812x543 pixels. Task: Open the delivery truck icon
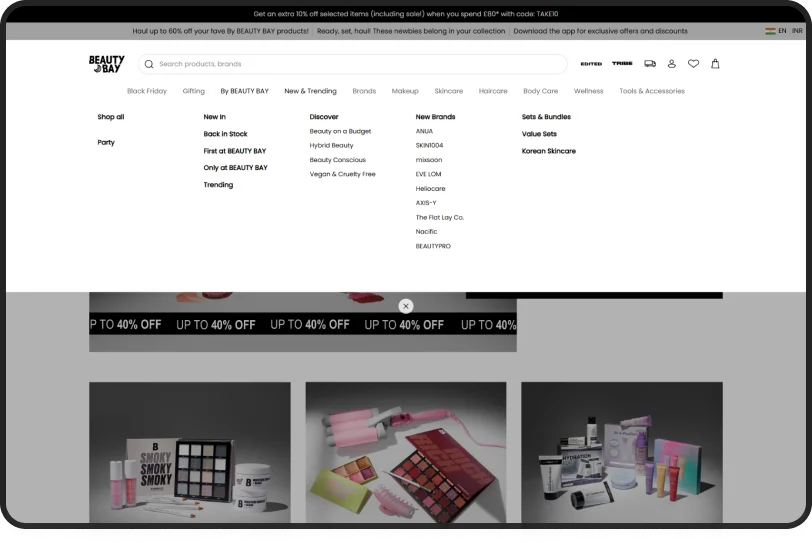pos(650,64)
